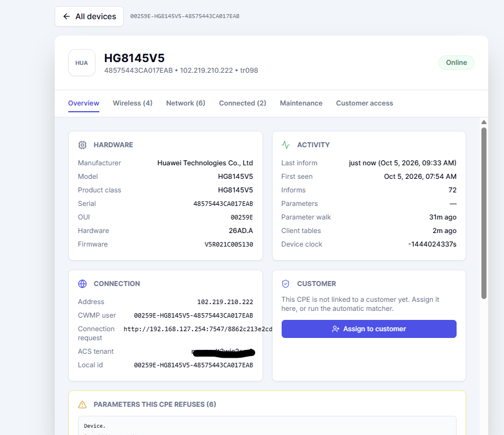Click the warning triangle icon for refused parameters
Image resolution: width=504 pixels, height=435 pixels.
coord(82,405)
